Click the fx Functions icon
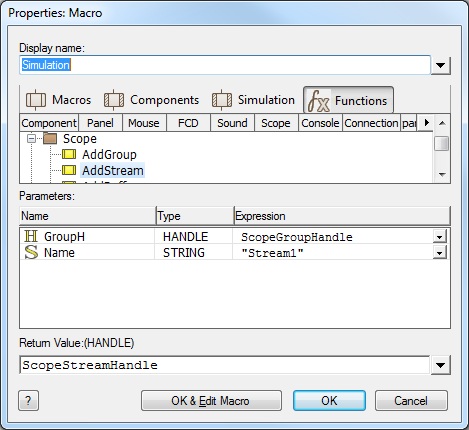469x430 pixels. (x=318, y=101)
